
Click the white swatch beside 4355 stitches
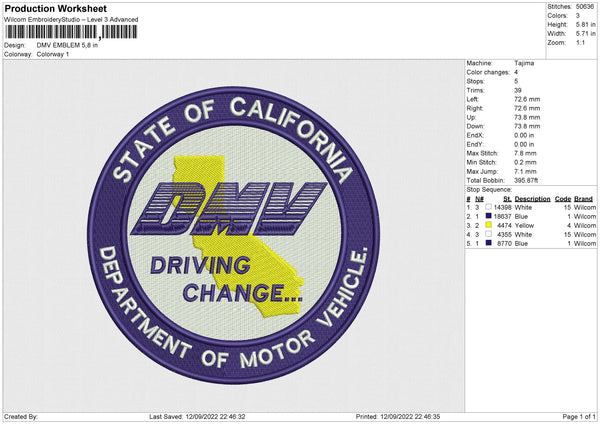[x=488, y=234]
